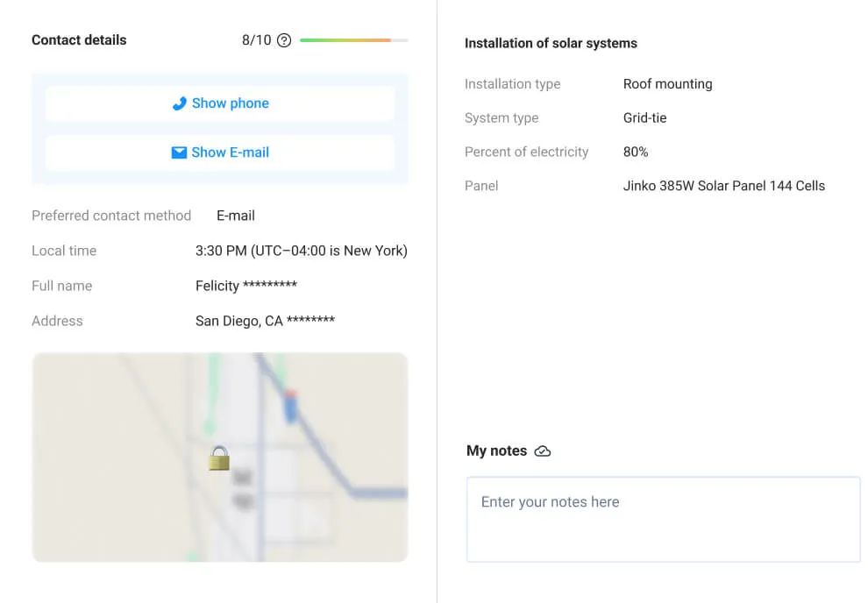
Task: Open the score help question mark icon
Action: coord(284,40)
